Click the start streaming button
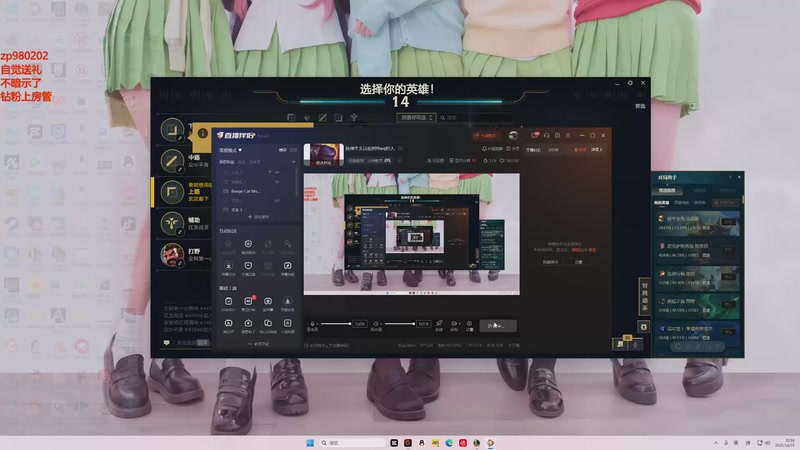The width and height of the screenshot is (800, 450). 497,326
